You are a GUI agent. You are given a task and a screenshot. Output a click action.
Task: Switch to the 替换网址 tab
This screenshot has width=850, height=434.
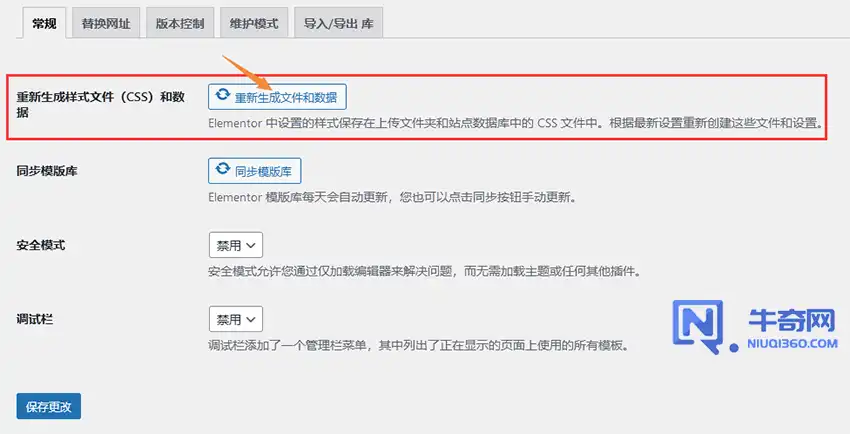click(x=106, y=23)
